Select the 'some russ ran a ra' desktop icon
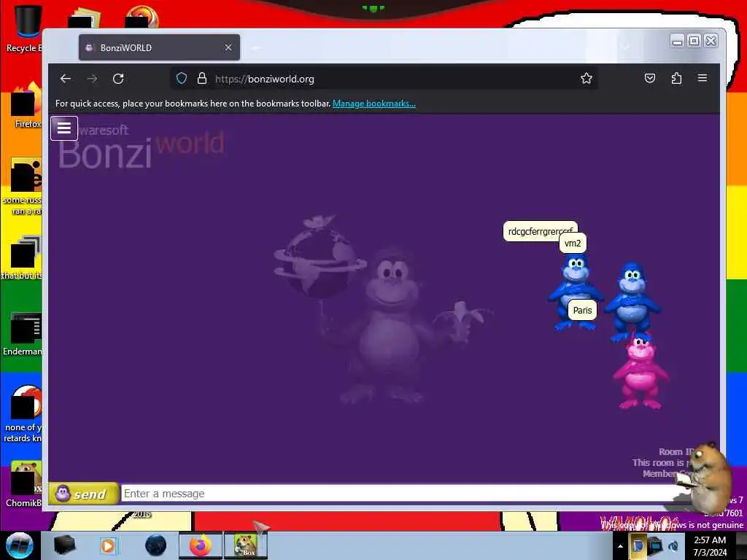This screenshot has height=560, width=747. click(x=24, y=187)
